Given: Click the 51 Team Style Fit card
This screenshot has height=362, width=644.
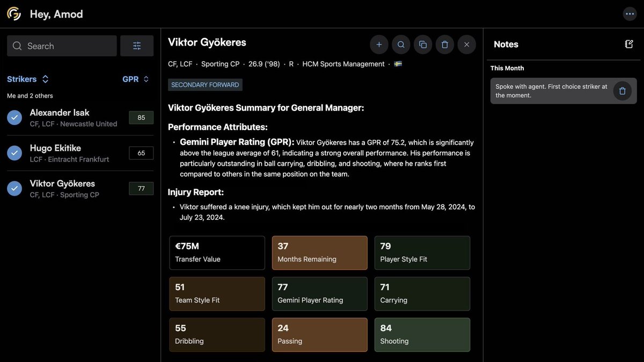Looking at the screenshot, I should (x=217, y=294).
